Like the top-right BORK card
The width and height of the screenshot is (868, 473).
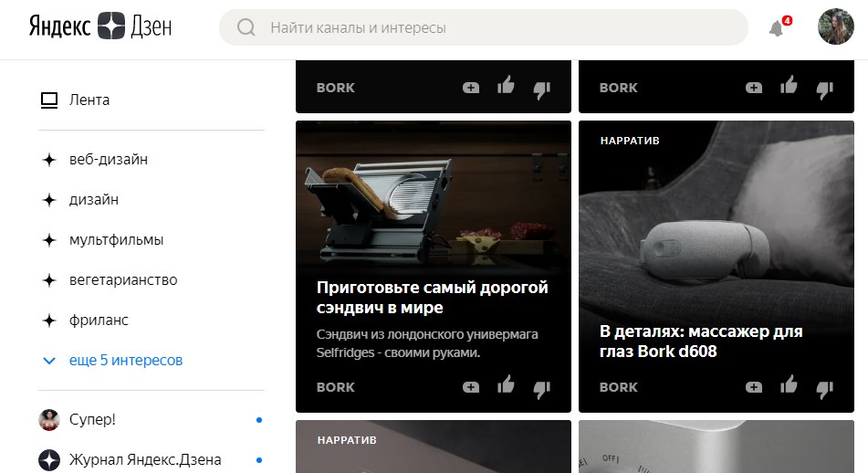(x=789, y=85)
